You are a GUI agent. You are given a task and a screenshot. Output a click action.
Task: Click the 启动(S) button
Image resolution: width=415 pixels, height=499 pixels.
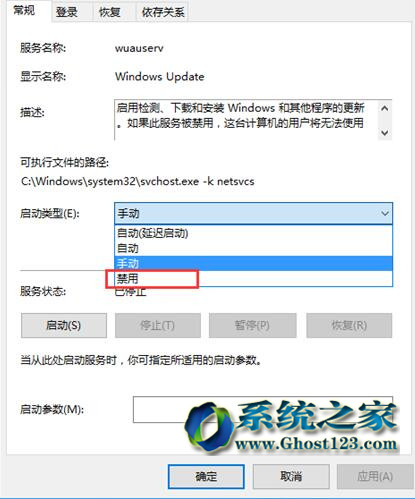(x=64, y=325)
